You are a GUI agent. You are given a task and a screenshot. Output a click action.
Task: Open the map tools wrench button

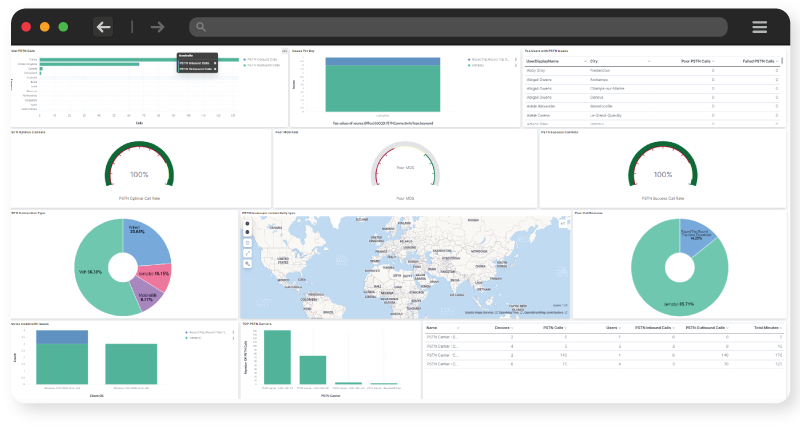(247, 264)
